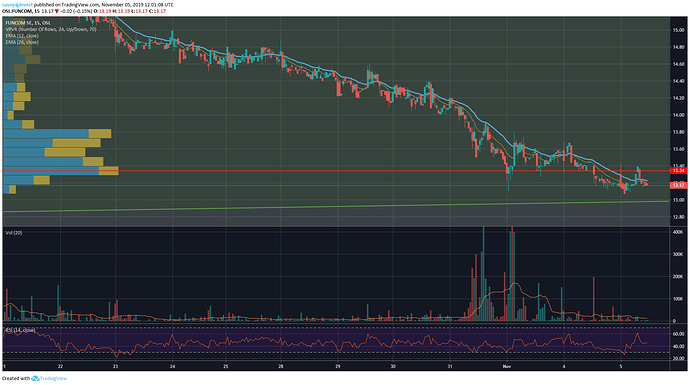Click the RSI (14, close) indicator label
This screenshot has width=690, height=385.
coord(20,330)
